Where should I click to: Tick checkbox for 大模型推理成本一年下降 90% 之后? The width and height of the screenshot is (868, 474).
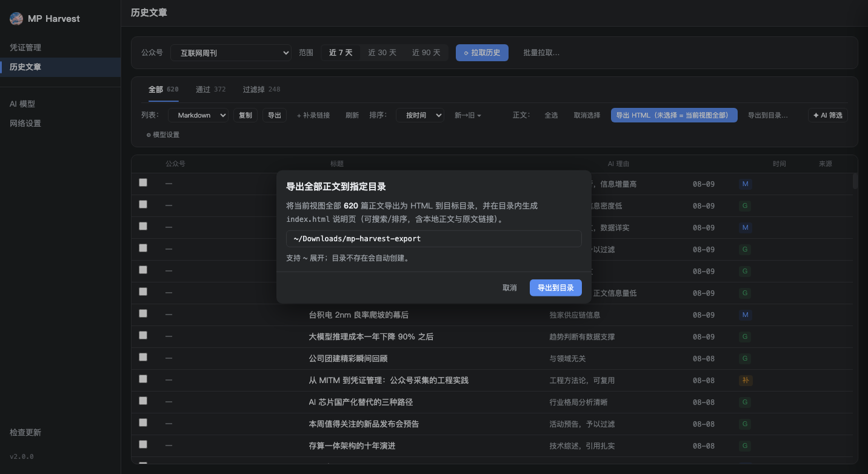point(143,335)
